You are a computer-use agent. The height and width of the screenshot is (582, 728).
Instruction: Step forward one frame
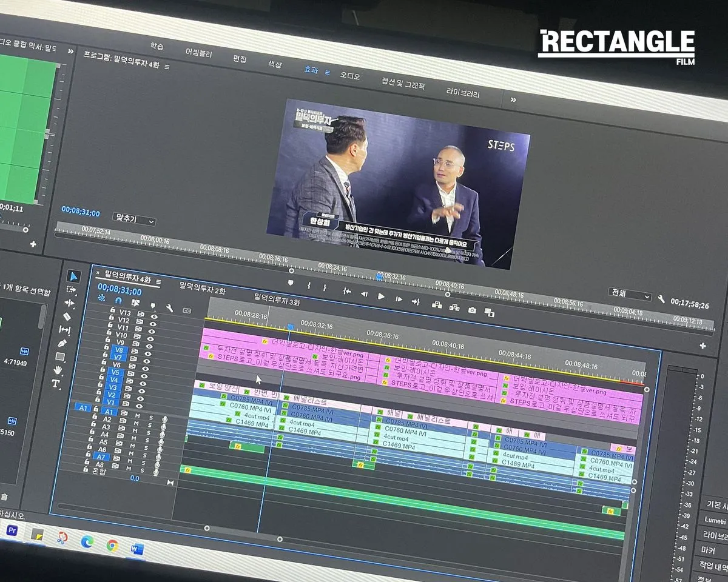click(399, 299)
